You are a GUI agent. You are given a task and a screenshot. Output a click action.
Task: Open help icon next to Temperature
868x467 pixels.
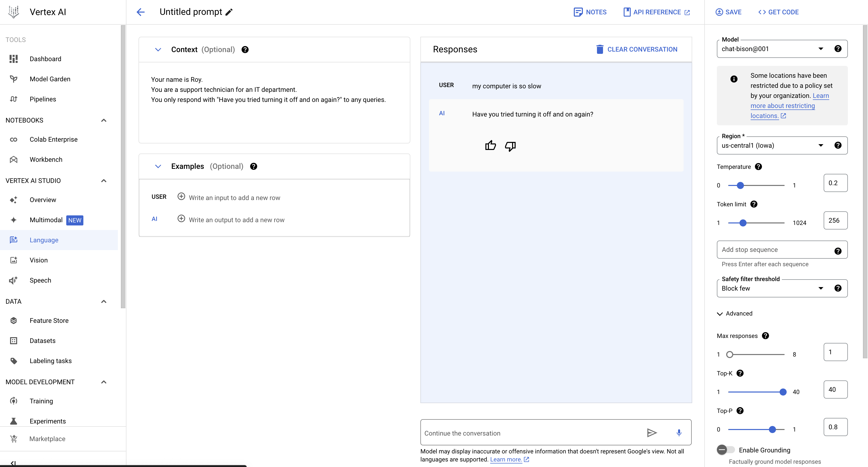(x=758, y=167)
